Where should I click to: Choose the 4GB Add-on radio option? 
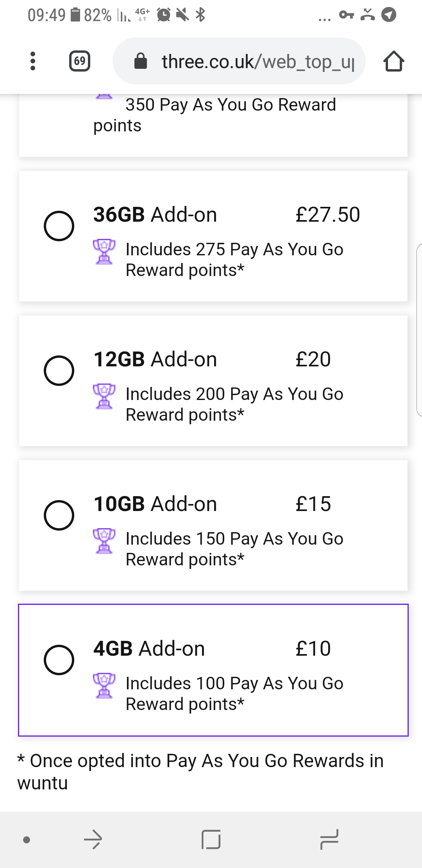point(59,660)
